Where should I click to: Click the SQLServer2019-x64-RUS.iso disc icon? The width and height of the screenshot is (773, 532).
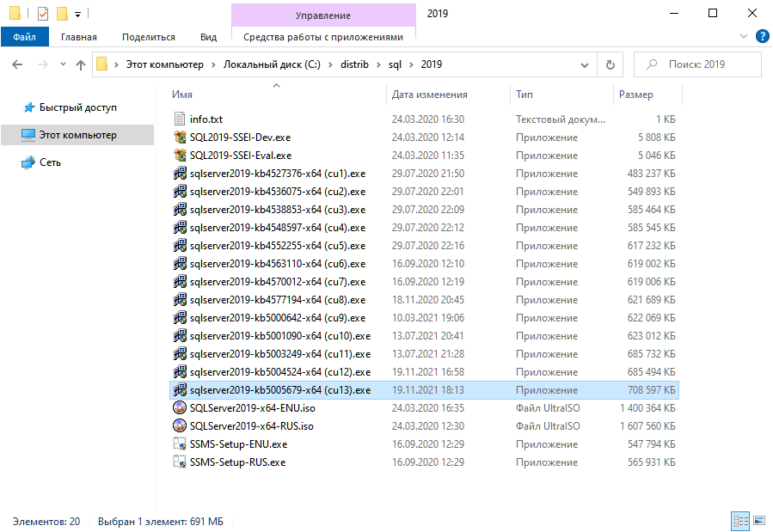[180, 425]
